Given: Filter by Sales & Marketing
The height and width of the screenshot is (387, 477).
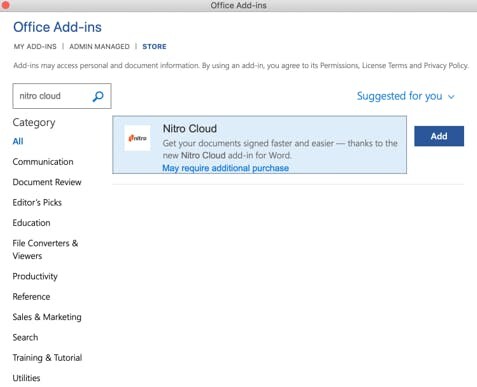Looking at the screenshot, I should point(47,317).
